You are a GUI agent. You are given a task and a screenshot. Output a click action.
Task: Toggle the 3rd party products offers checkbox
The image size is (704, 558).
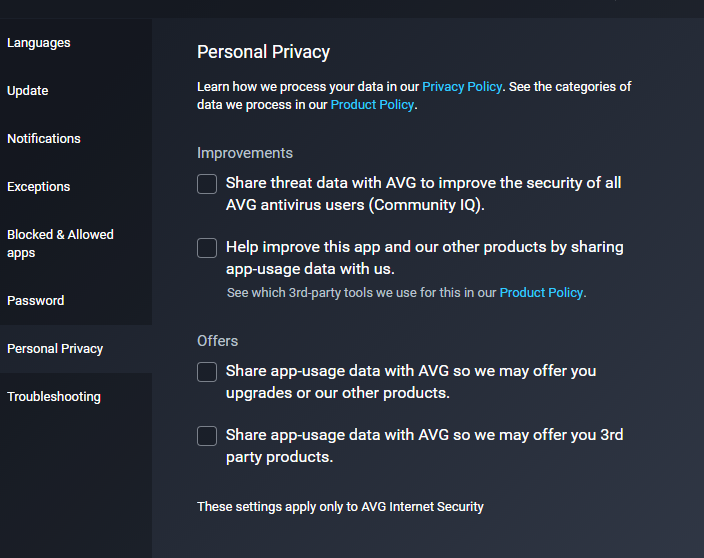207,436
